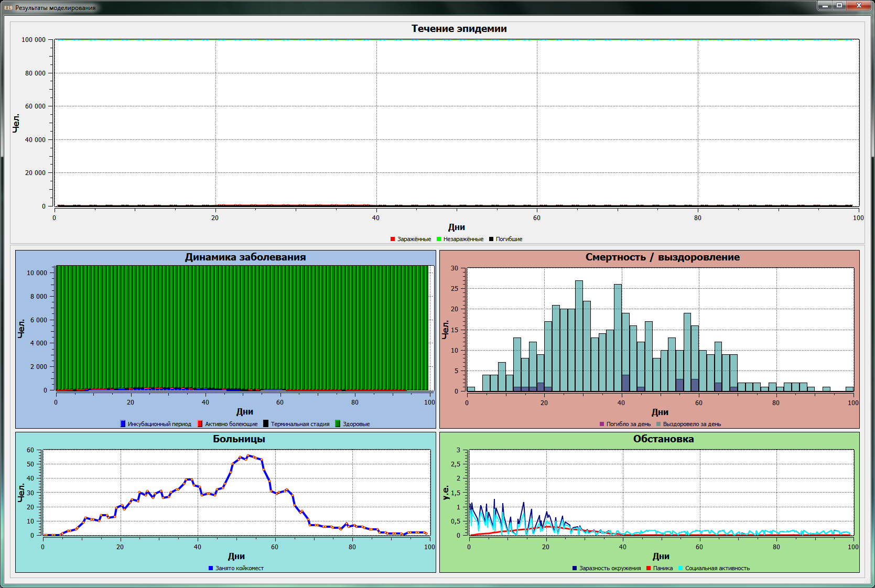Image resolution: width=875 pixels, height=588 pixels.
Task: Click the cyan Социальная активность legend marker
Action: coord(680,568)
